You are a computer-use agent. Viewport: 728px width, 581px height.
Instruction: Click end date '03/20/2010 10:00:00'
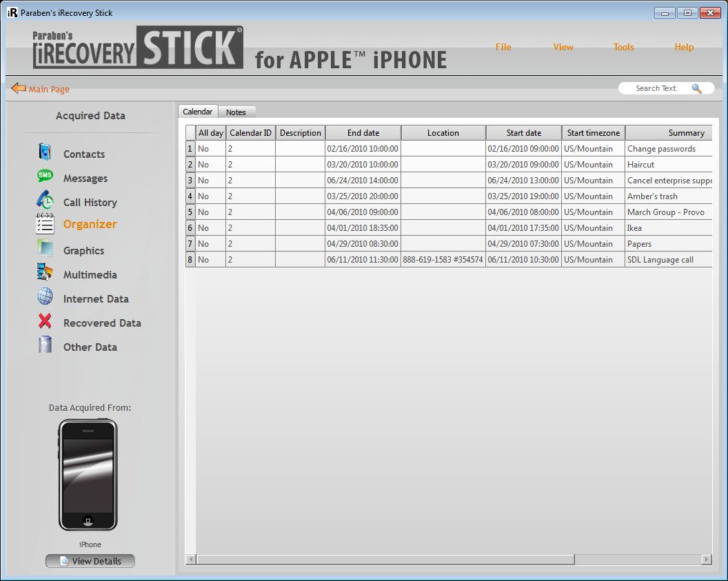[363, 164]
